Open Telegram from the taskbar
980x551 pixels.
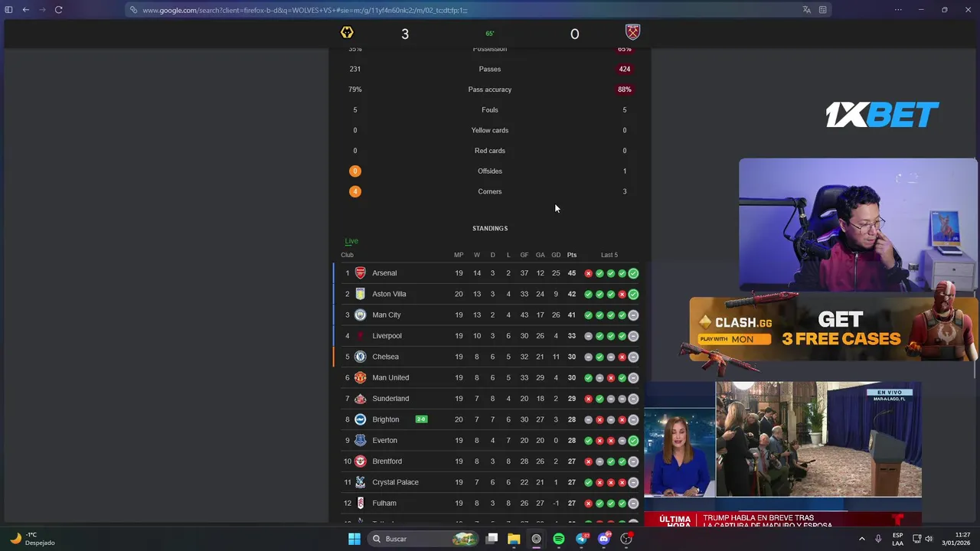click(x=582, y=539)
